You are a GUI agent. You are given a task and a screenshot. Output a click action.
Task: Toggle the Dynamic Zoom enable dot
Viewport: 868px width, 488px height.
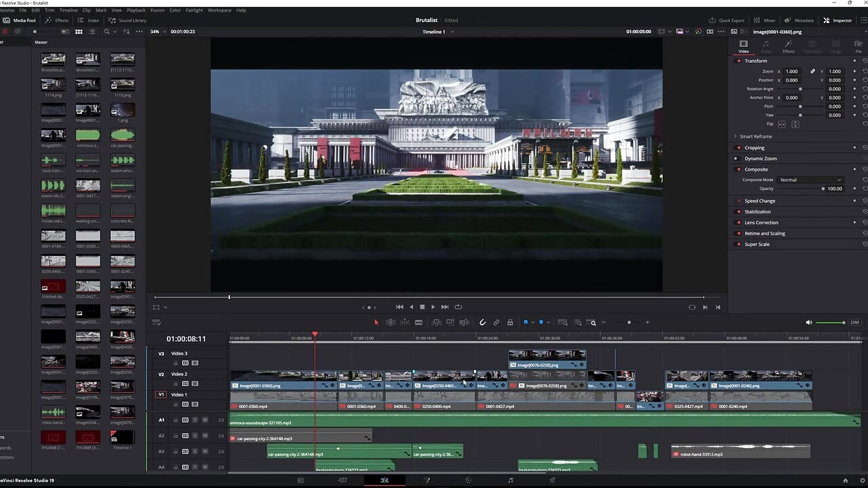pyautogui.click(x=736, y=159)
